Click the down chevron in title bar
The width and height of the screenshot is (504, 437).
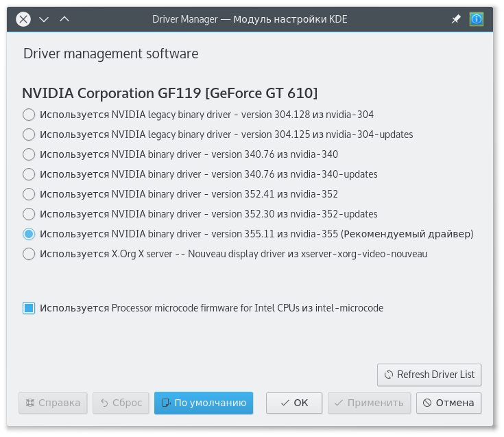[x=44, y=19]
